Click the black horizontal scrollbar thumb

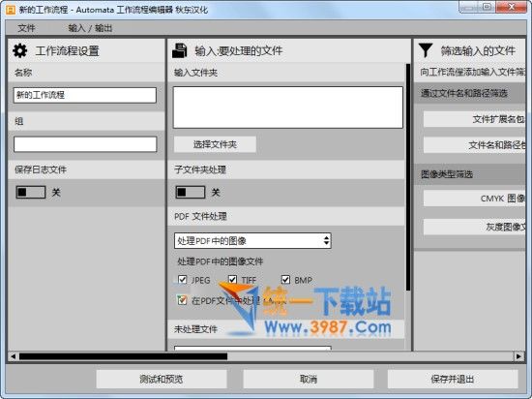(123, 356)
